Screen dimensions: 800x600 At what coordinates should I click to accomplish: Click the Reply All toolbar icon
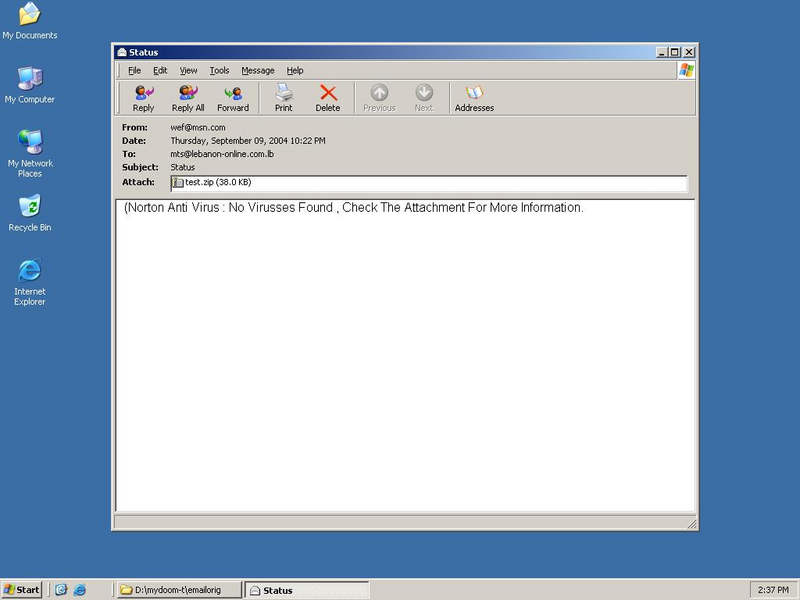[188, 98]
